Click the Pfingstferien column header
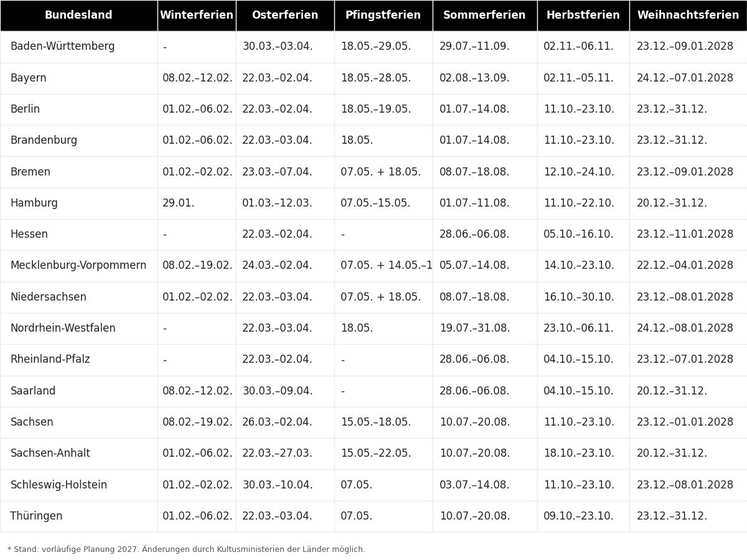This screenshot has width=747, height=560. [383, 16]
